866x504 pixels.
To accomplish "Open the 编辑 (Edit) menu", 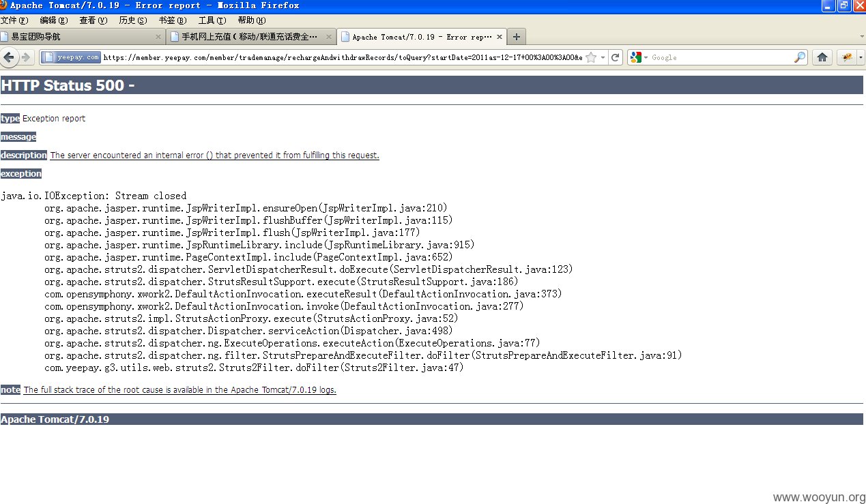I will (x=54, y=20).
